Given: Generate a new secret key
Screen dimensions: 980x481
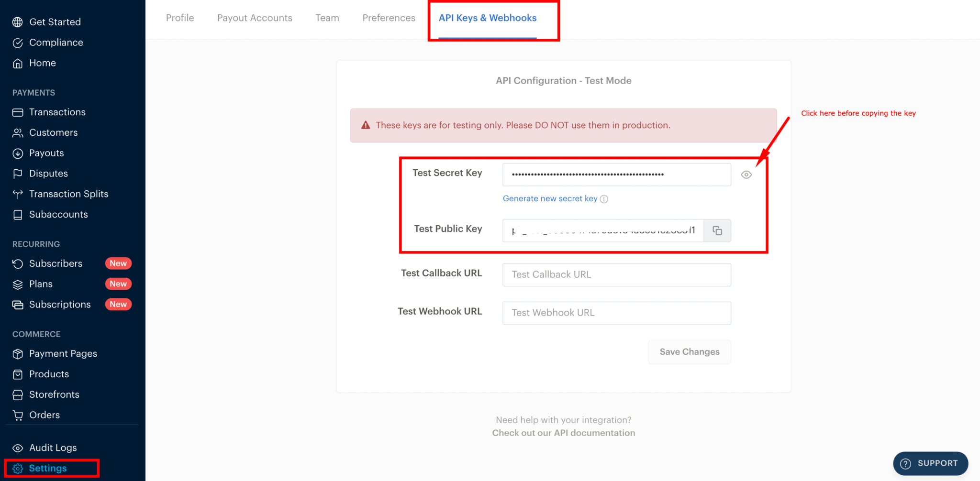Looking at the screenshot, I should (x=550, y=198).
